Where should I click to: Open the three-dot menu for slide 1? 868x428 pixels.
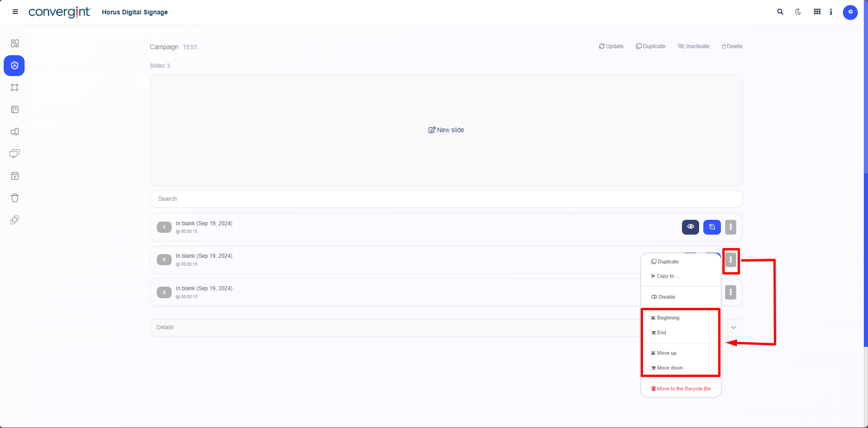[730, 227]
